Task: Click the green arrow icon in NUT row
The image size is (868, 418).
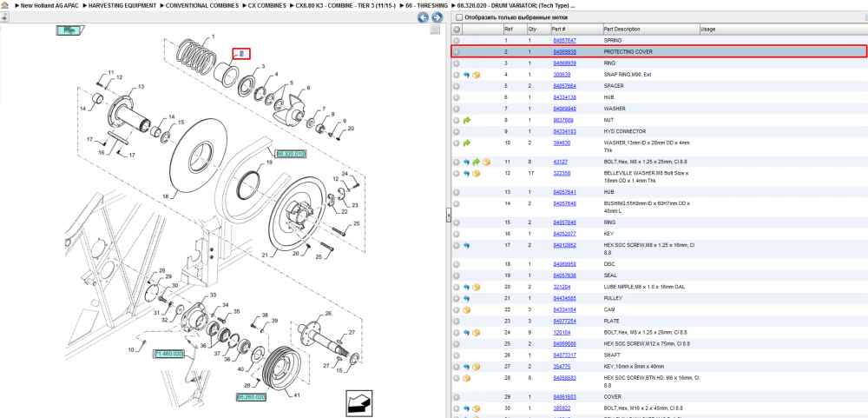Action: click(467, 120)
